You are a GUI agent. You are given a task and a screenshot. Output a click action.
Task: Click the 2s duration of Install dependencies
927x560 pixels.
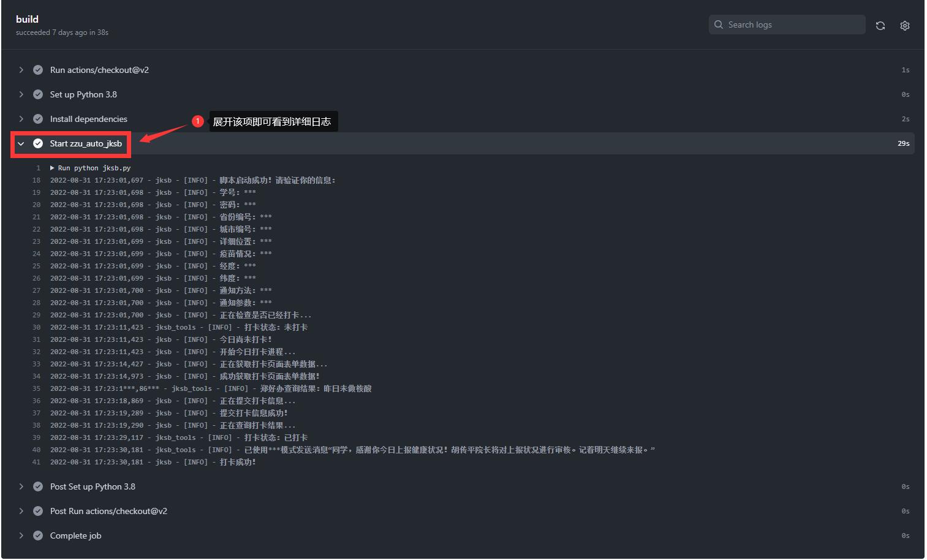tap(906, 119)
